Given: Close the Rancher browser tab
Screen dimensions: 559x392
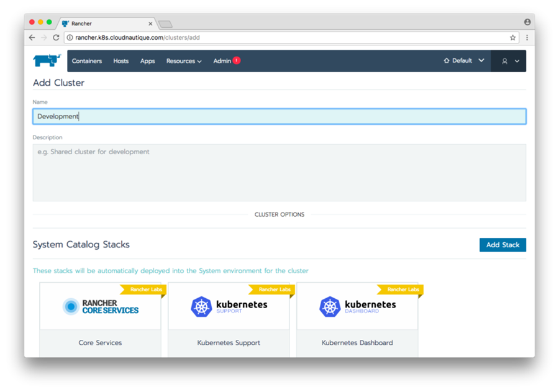Looking at the screenshot, I should 150,24.
